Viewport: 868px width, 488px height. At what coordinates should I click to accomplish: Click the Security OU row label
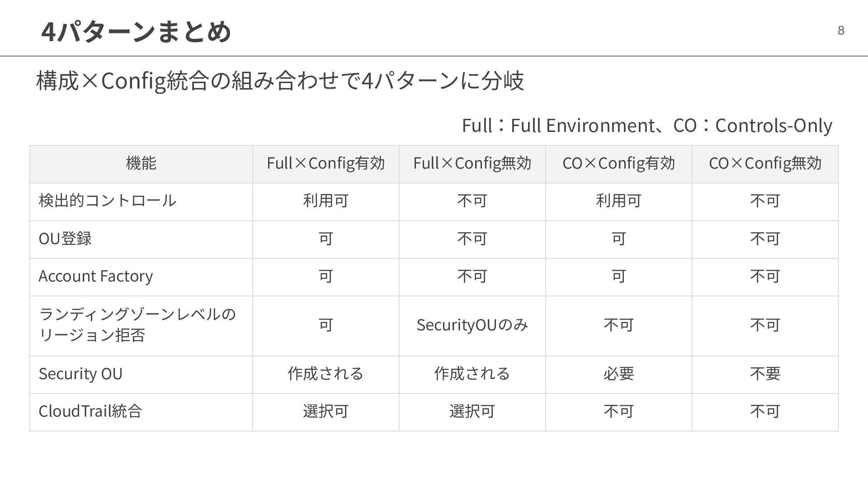coord(80,374)
